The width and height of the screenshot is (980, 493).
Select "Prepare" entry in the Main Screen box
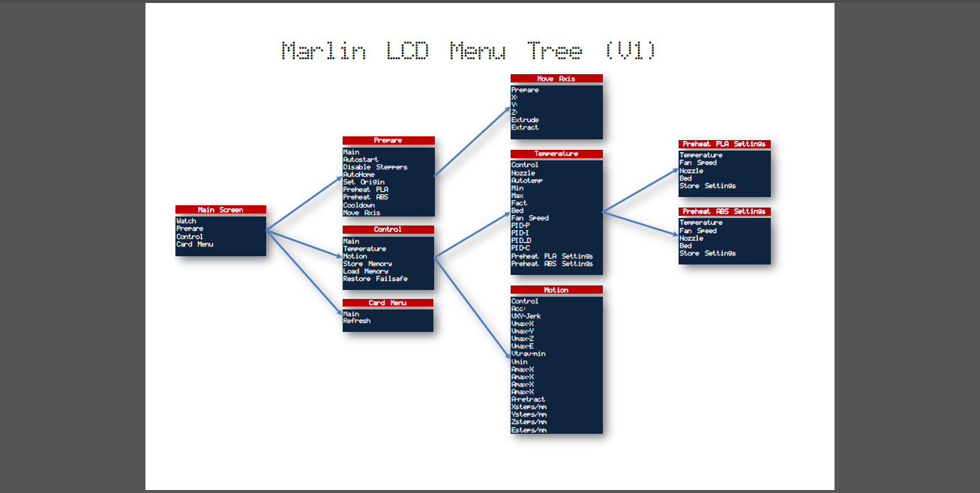click(x=190, y=229)
